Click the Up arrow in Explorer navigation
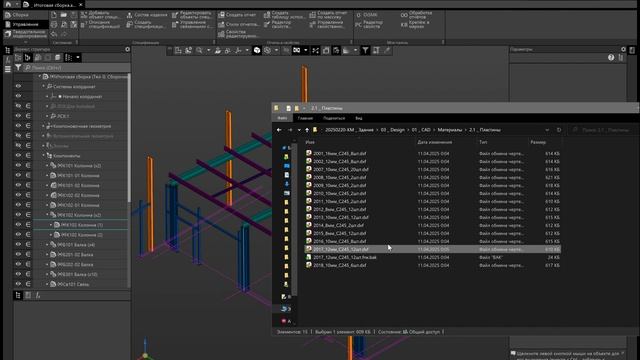640x360 pixels. pos(307,130)
